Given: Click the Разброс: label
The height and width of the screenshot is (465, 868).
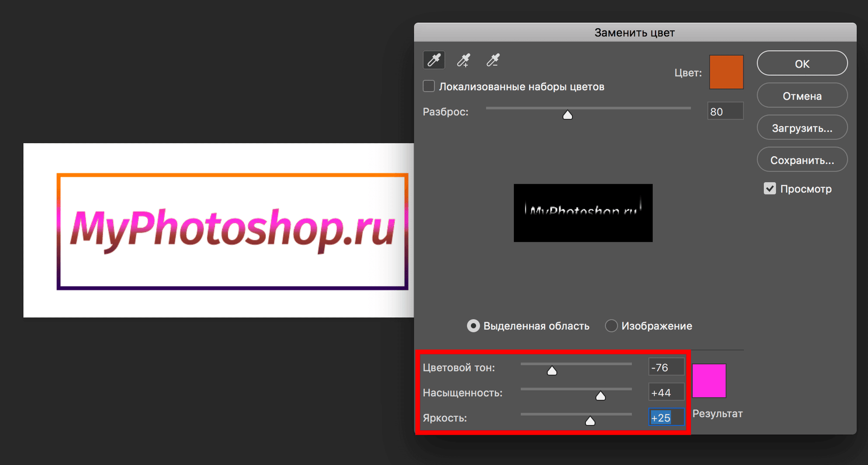Looking at the screenshot, I should tap(445, 112).
